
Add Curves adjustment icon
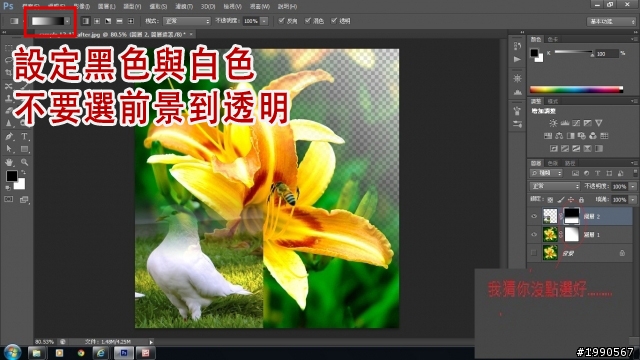tap(576, 123)
